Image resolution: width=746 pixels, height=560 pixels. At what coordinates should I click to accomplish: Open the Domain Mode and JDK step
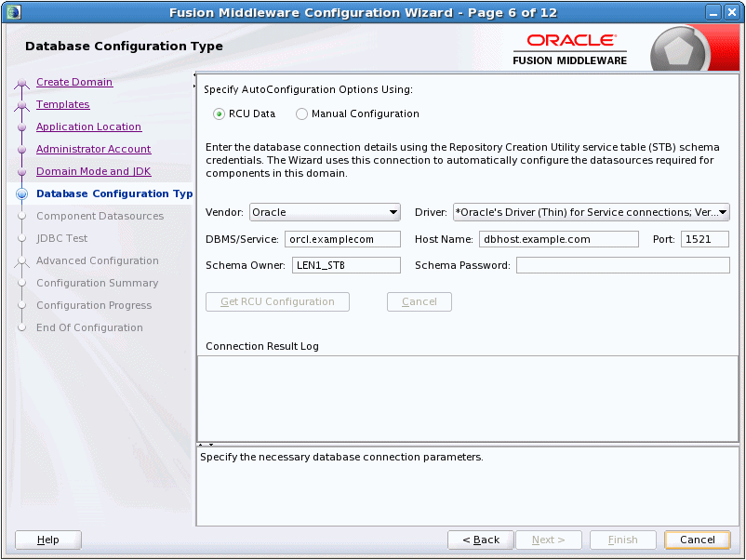pyautogui.click(x=94, y=171)
